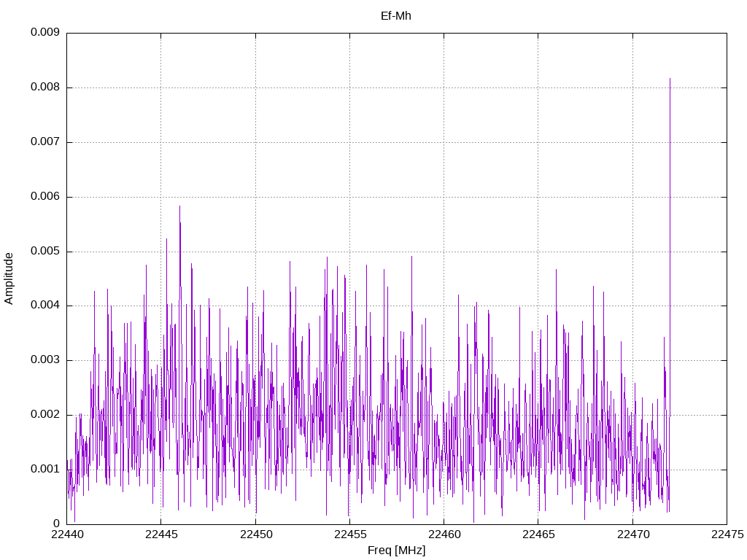Click the 22450 x-axis tick label
Screen dimensions: 747x560
tap(255, 534)
